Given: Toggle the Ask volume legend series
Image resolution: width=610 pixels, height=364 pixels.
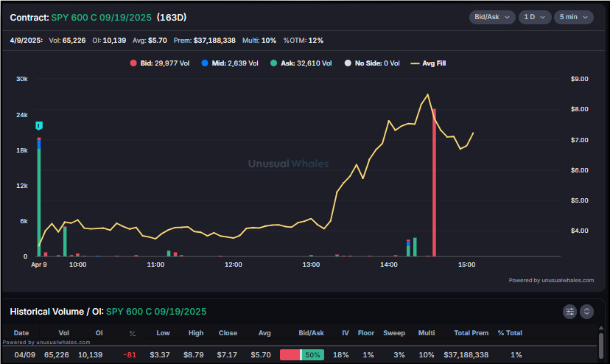Looking at the screenshot, I should 301,63.
